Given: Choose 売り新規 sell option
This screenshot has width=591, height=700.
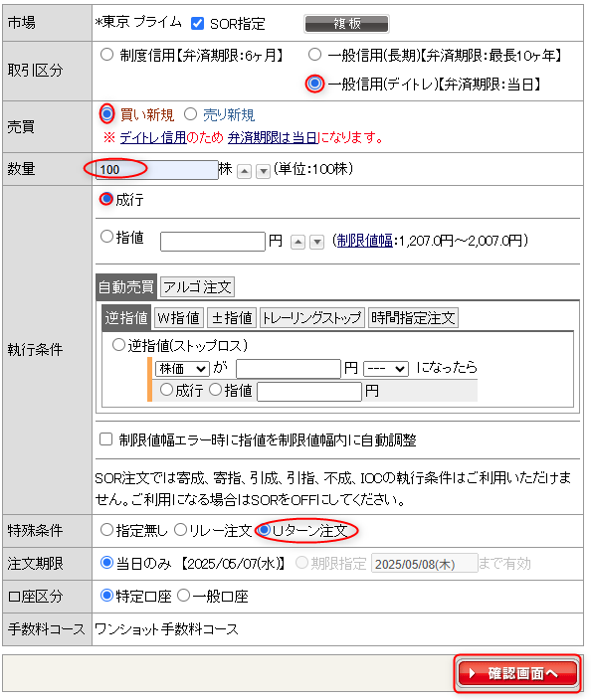Looking at the screenshot, I should pyautogui.click(x=190, y=114).
